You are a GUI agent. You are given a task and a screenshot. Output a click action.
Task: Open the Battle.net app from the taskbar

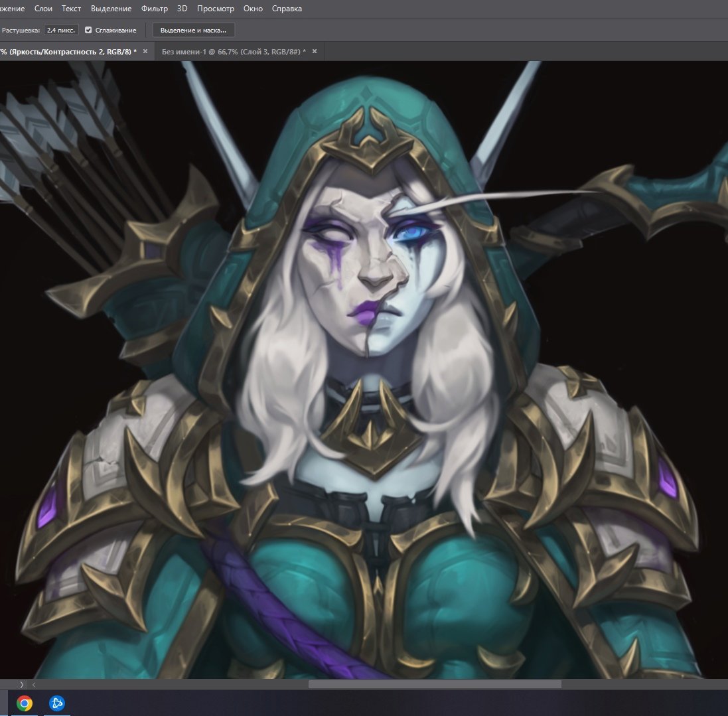56,703
